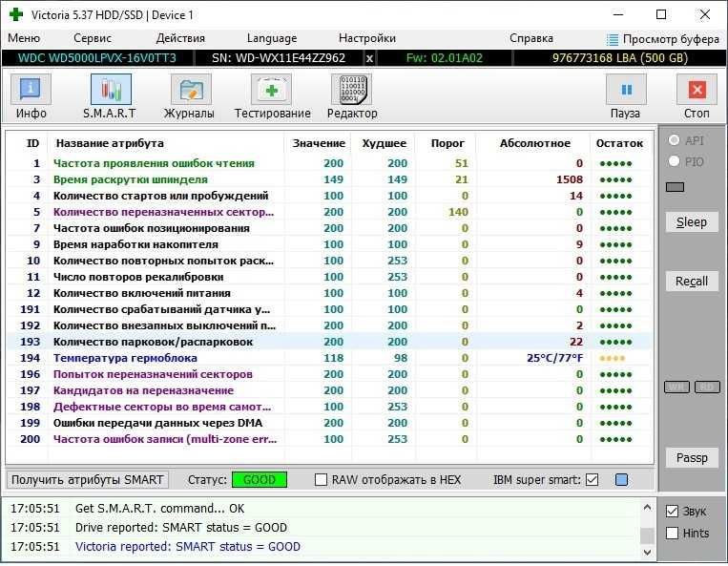Viewport: 728px width, 566px height.
Task: Click the Название атрибута column header
Action: (110, 143)
